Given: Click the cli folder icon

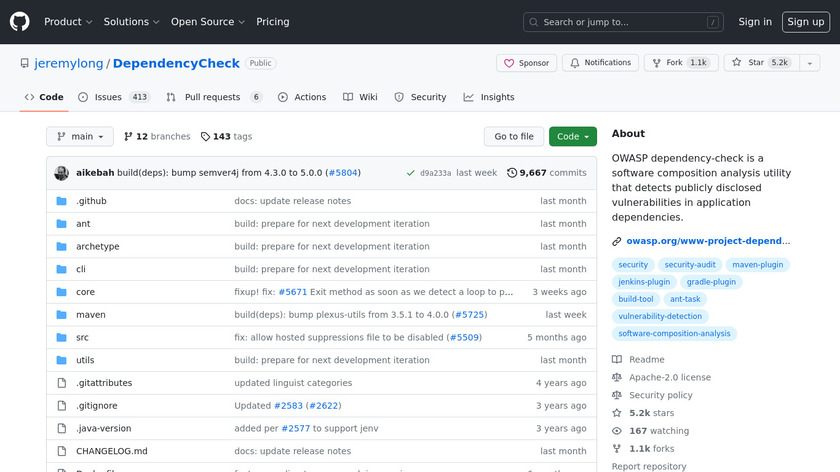Looking at the screenshot, I should pos(62,269).
